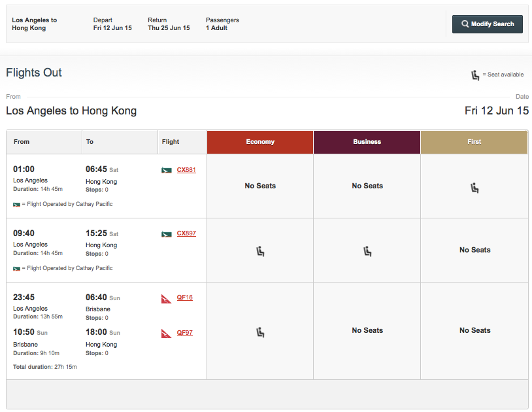Click the 'Seat available' legend seat icon

tap(476, 75)
